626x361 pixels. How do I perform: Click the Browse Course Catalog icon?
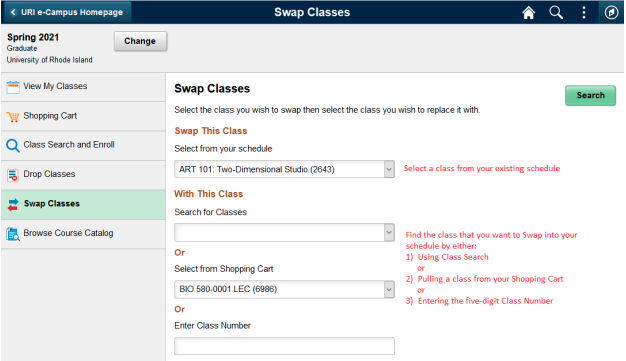click(13, 234)
